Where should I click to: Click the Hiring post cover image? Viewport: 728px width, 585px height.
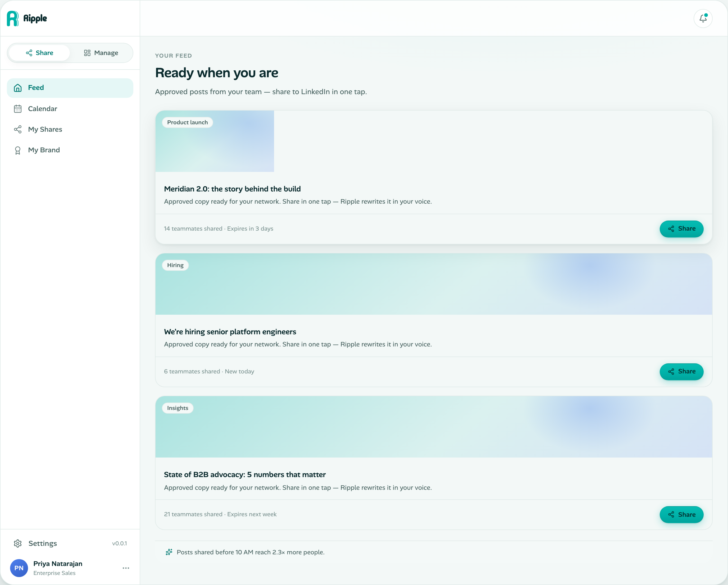pyautogui.click(x=434, y=284)
